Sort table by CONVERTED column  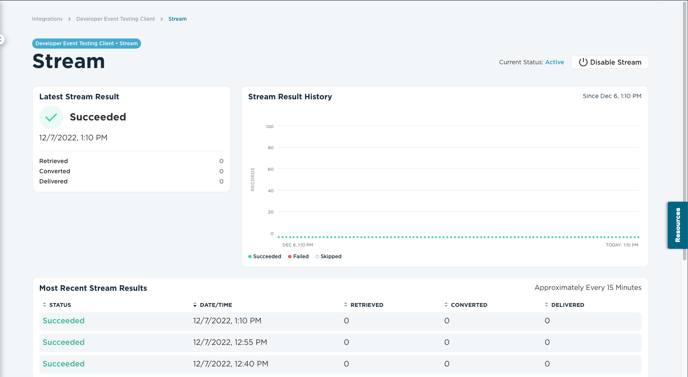pos(466,305)
